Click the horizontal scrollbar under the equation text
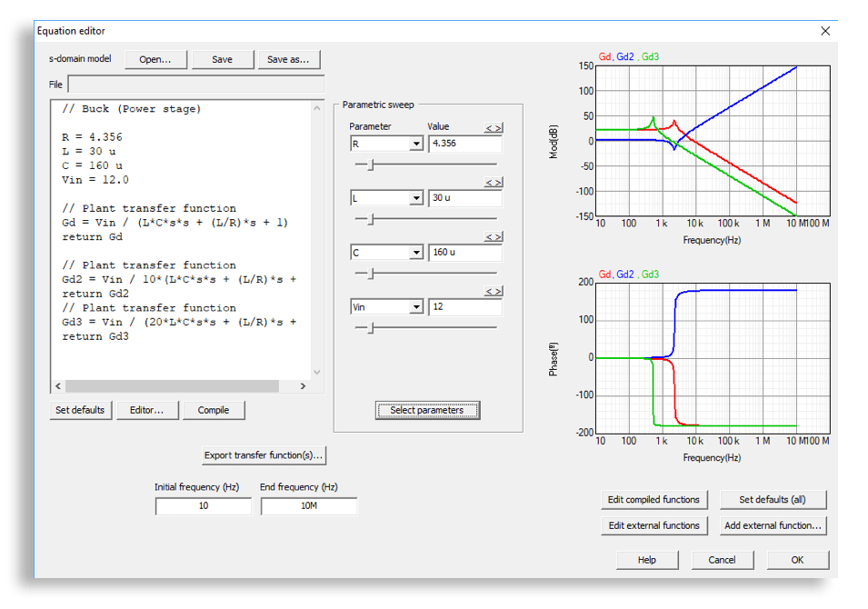Viewport: 868px width, 609px height. [173, 385]
